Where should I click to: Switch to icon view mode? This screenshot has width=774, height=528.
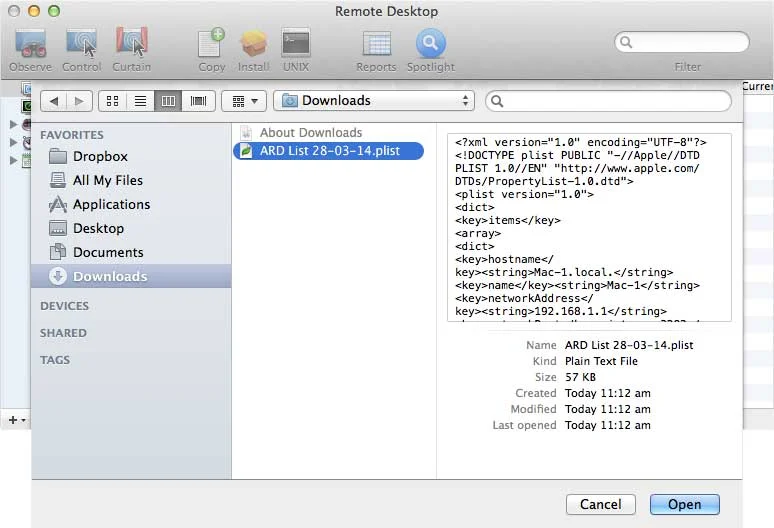coord(112,101)
